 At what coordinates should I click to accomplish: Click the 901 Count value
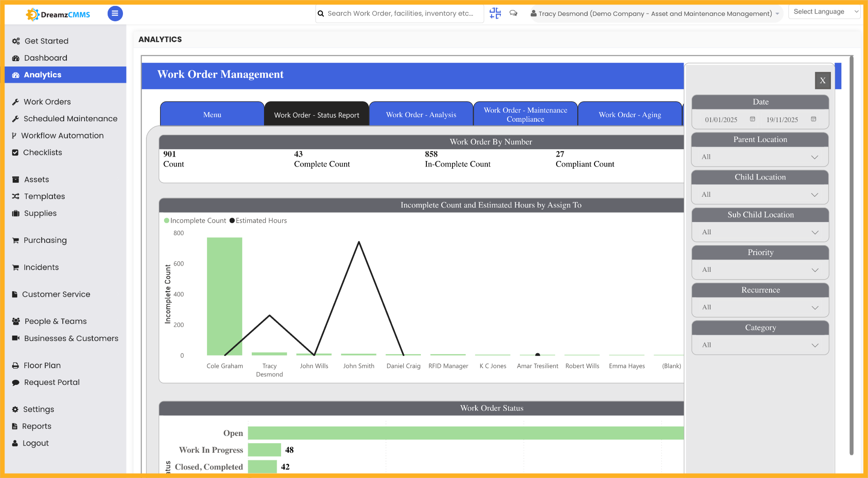point(170,154)
